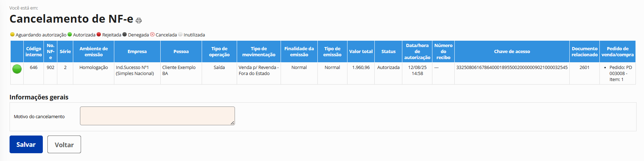
Task: Click the gray Inutilizada legend dot
Action: [180, 34]
